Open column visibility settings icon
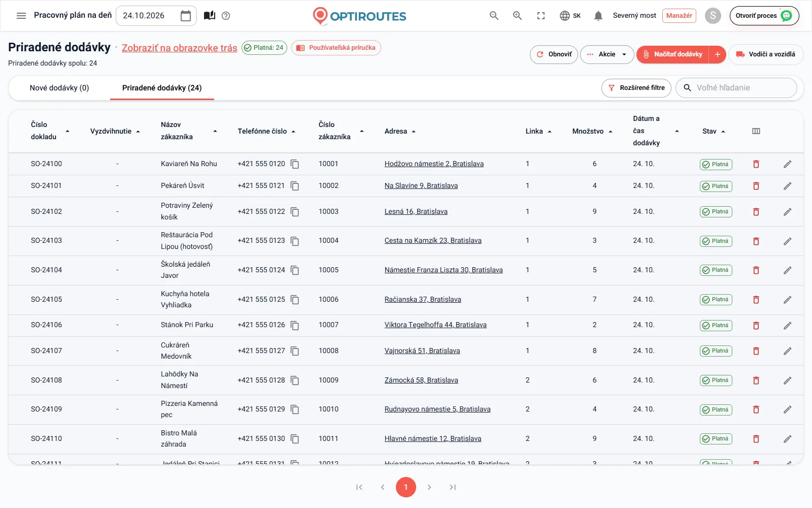812x508 pixels. coord(756,131)
